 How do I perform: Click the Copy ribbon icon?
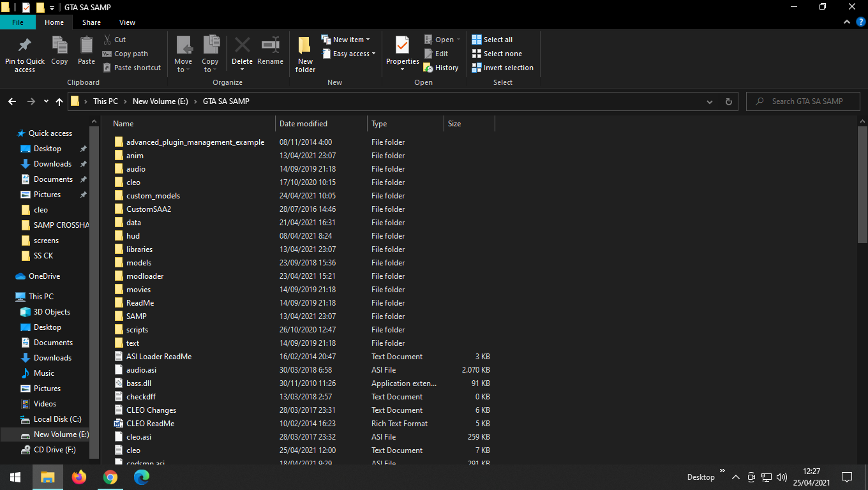click(59, 51)
